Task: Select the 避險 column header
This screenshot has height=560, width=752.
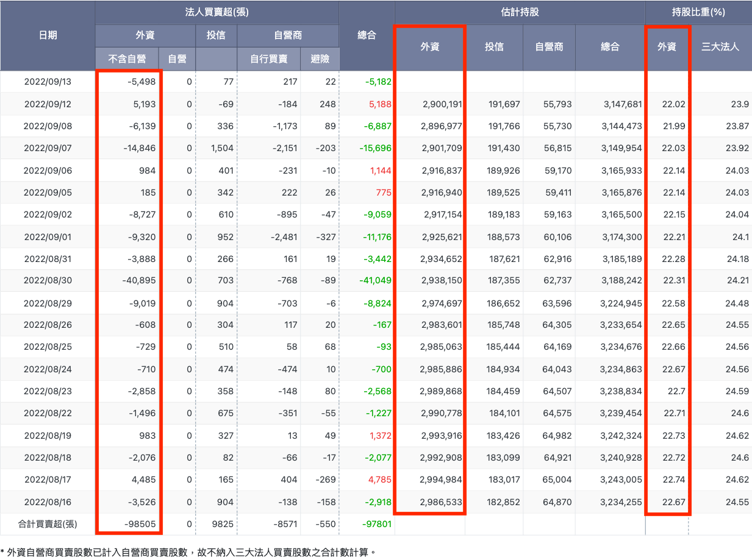Action: [320, 59]
